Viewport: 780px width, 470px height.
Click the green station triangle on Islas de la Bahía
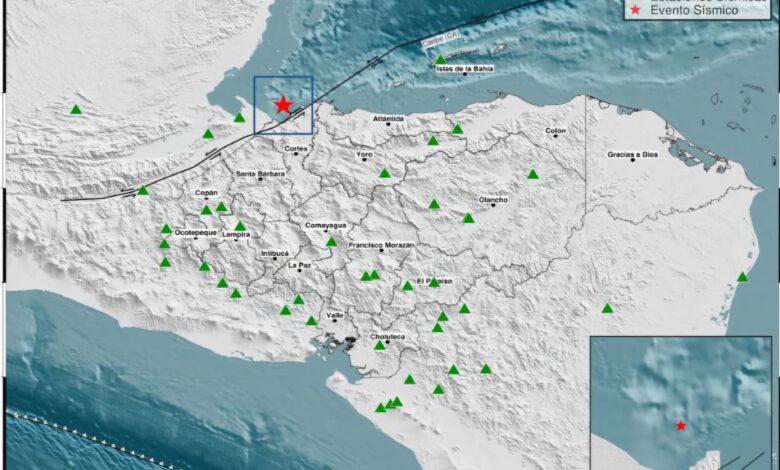click(440, 60)
